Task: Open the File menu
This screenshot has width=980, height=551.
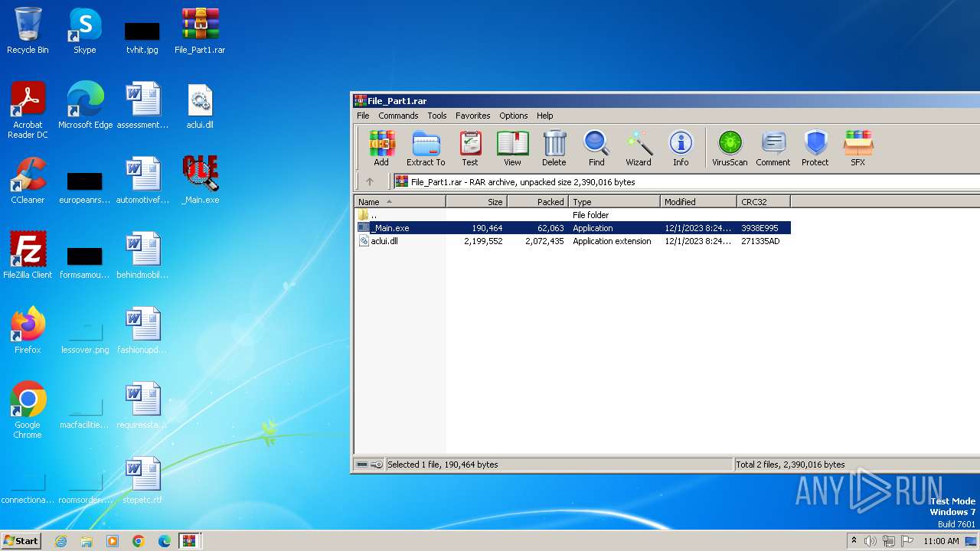Action: tap(363, 116)
